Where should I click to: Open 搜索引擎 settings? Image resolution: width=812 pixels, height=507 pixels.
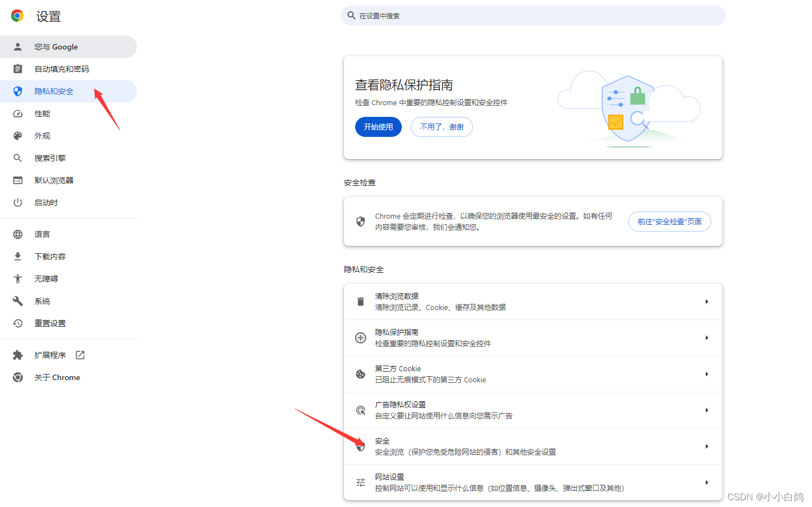pos(68,158)
